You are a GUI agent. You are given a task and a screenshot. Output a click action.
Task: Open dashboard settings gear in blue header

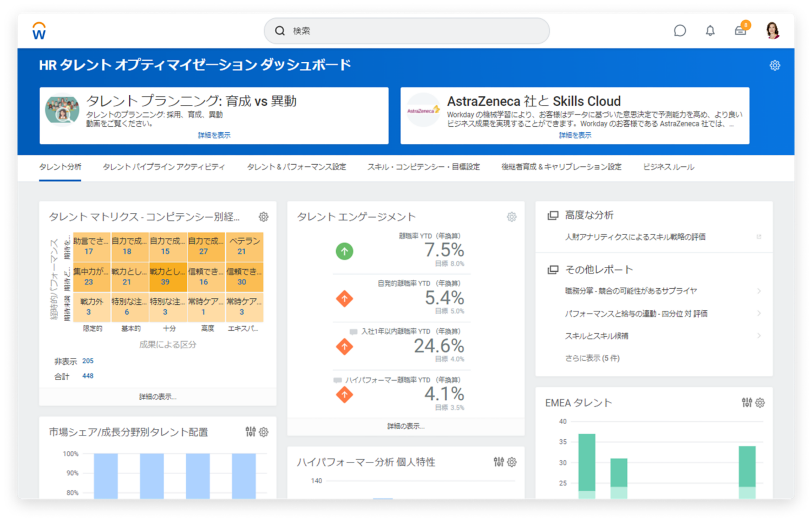pos(775,66)
